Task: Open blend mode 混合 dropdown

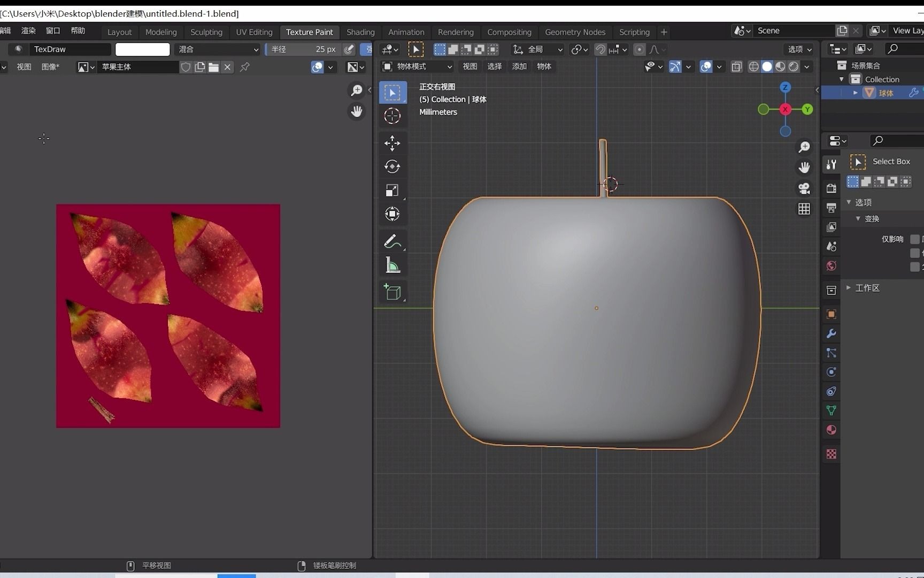Action: 218,49
